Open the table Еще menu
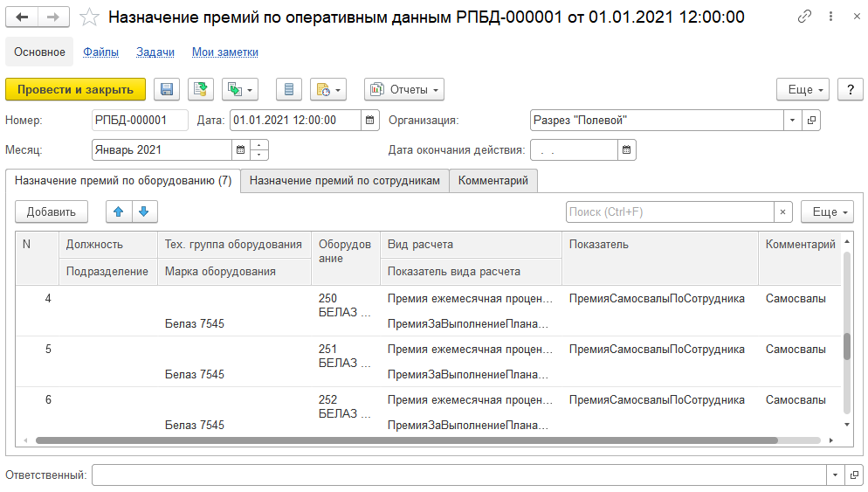This screenshot has width=868, height=492. pos(827,211)
